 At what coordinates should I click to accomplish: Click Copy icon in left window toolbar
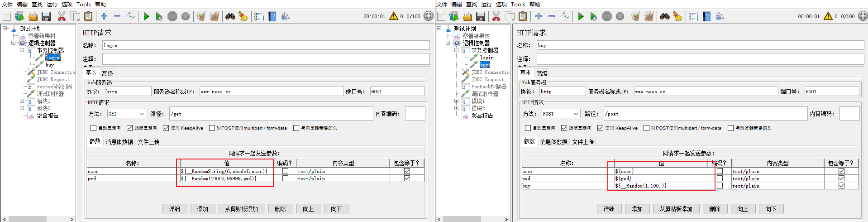click(x=75, y=16)
